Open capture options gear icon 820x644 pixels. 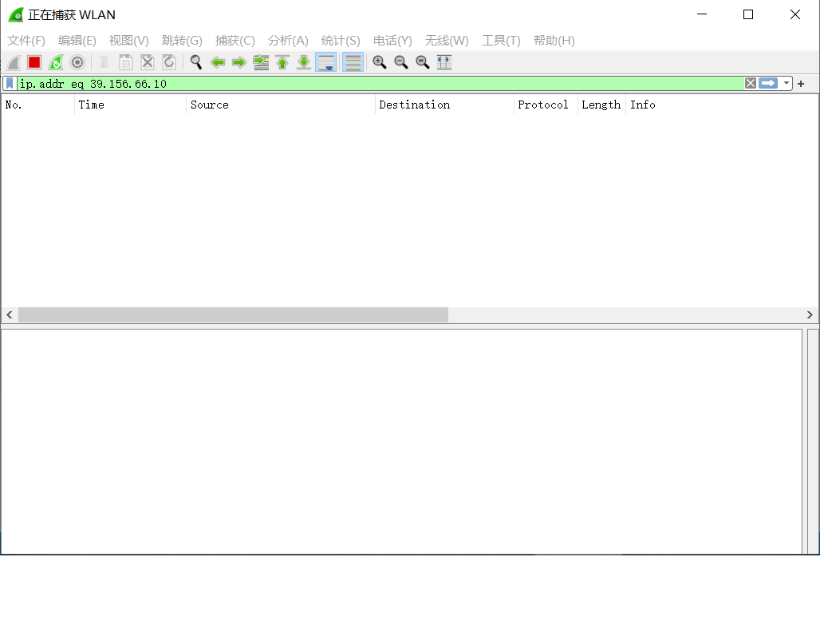(77, 62)
